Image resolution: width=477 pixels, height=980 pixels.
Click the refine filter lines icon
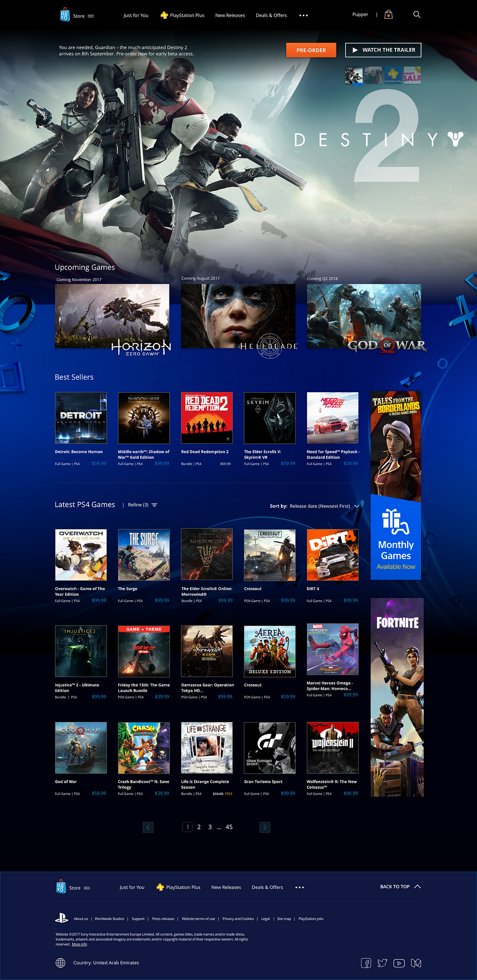(154, 505)
